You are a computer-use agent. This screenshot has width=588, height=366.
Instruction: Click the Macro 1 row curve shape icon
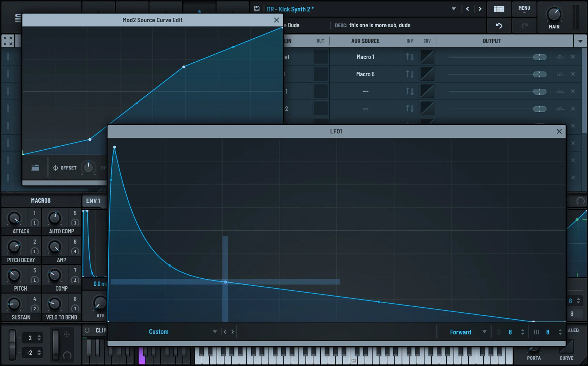[427, 57]
